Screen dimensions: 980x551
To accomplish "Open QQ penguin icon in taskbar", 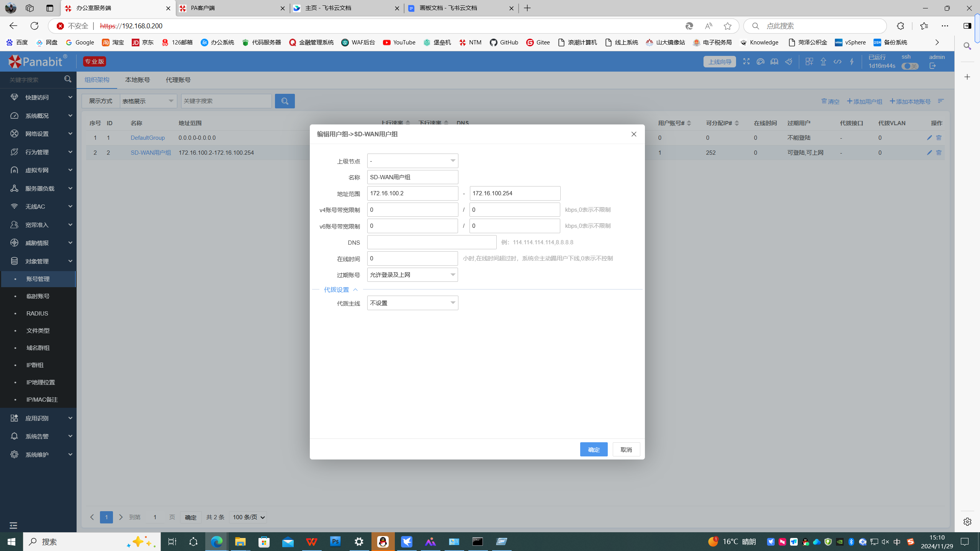I will point(383,541).
